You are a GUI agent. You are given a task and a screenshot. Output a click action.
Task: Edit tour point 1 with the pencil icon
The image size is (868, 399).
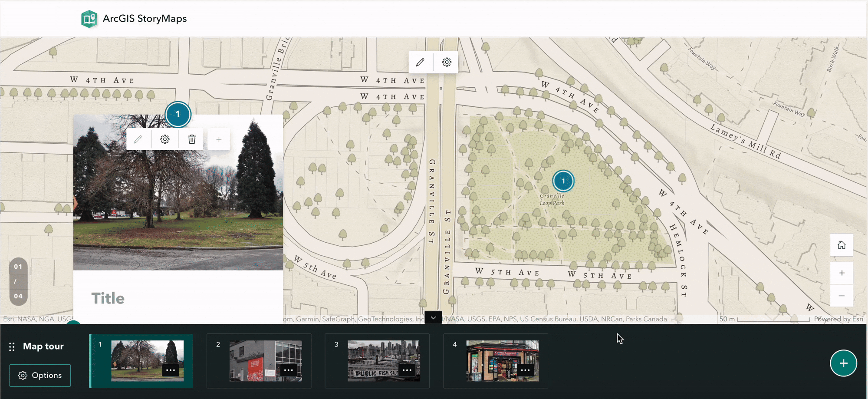coord(138,139)
